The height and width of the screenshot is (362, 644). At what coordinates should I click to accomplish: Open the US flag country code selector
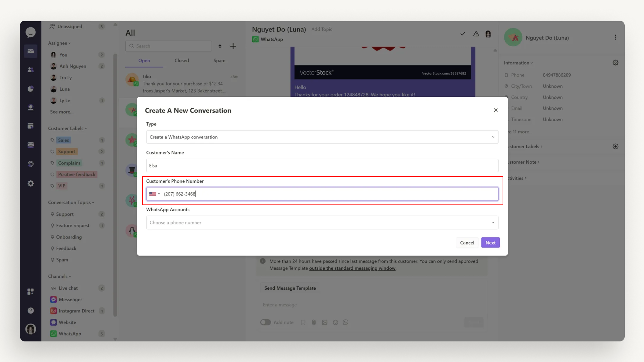[155, 194]
